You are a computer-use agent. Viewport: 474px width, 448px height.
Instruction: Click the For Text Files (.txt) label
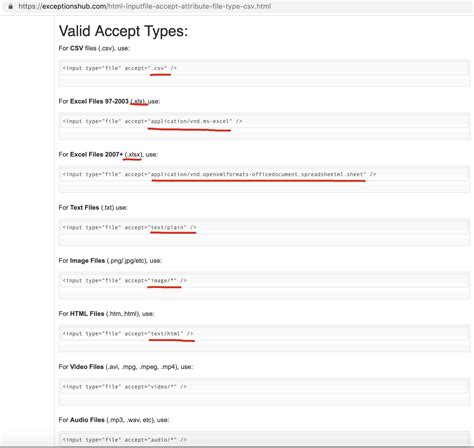[93, 208]
